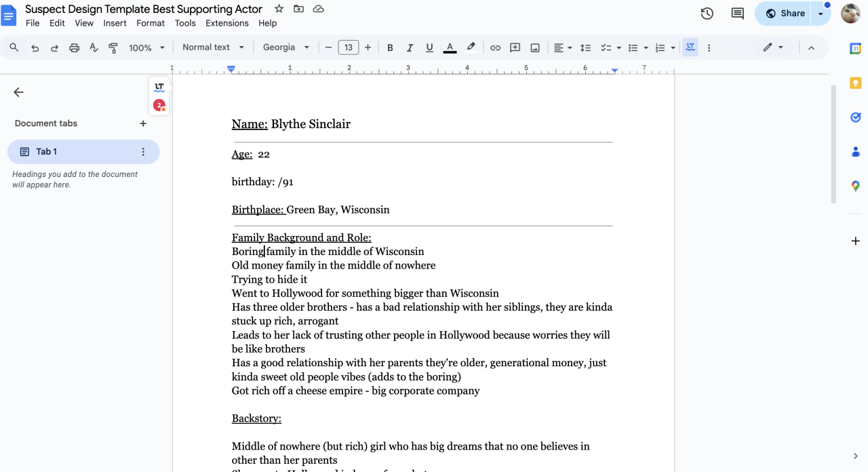868x472 pixels.
Task: Open line and paragraph spacing
Action: 586,47
